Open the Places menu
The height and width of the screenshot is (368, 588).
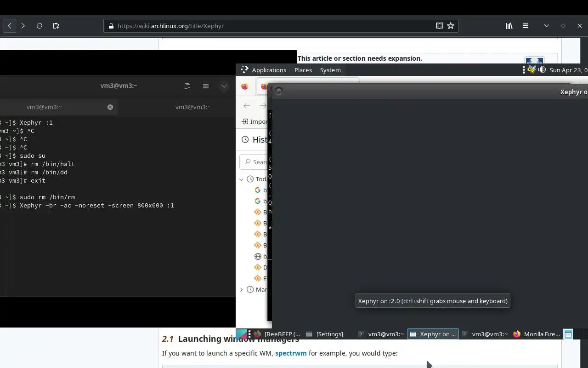303,70
